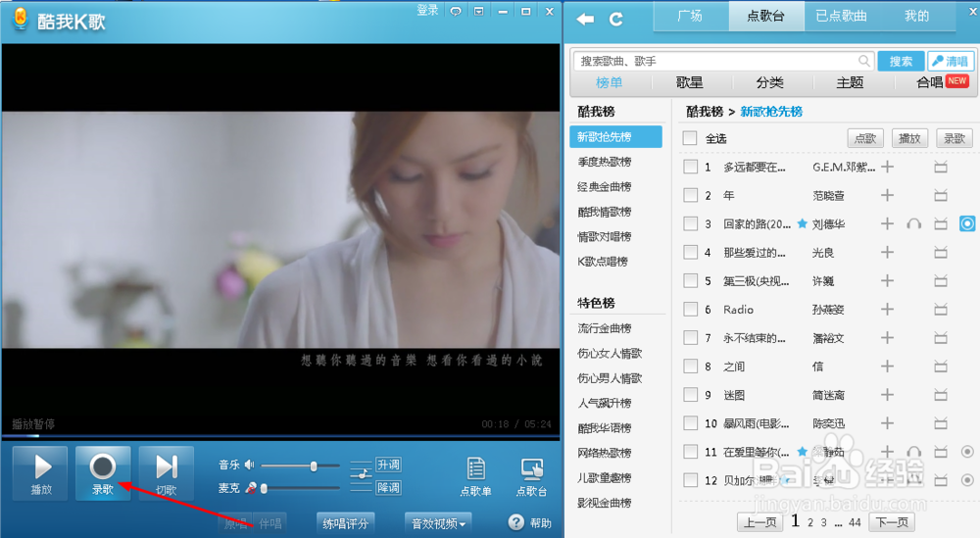The width and height of the screenshot is (980, 538).
Task: Click the back arrow in the song panel
Action: click(x=586, y=19)
